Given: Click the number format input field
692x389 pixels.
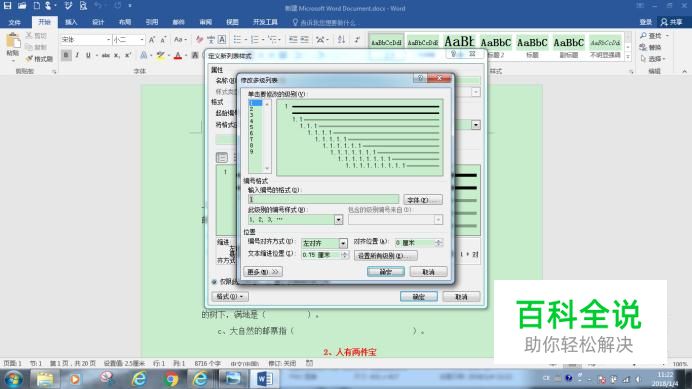Looking at the screenshot, I should (x=323, y=200).
